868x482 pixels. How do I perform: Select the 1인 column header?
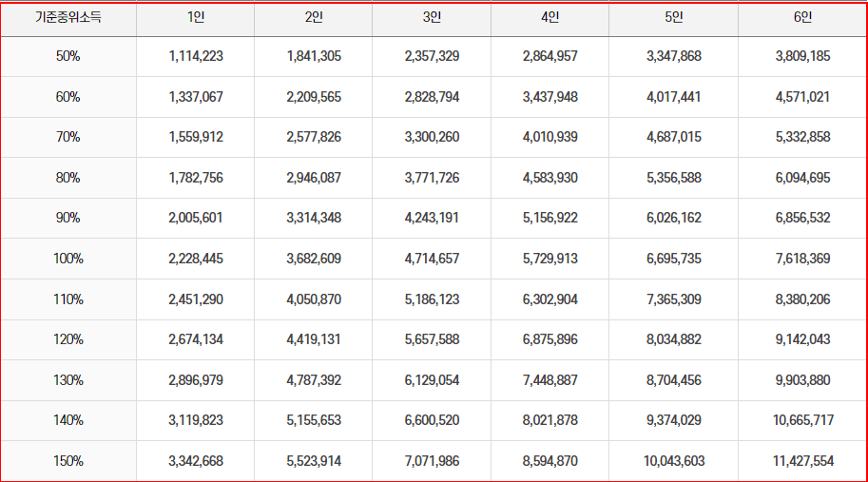tap(196, 18)
